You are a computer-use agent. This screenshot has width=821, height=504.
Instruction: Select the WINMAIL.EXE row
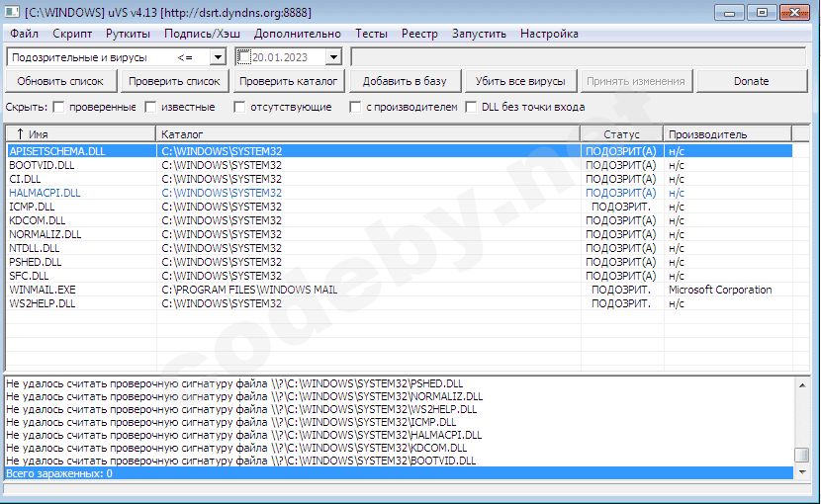[400, 290]
